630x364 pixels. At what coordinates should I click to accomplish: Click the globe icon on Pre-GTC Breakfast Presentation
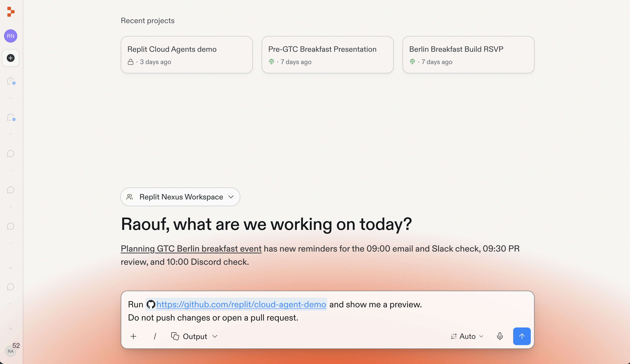pos(272,62)
